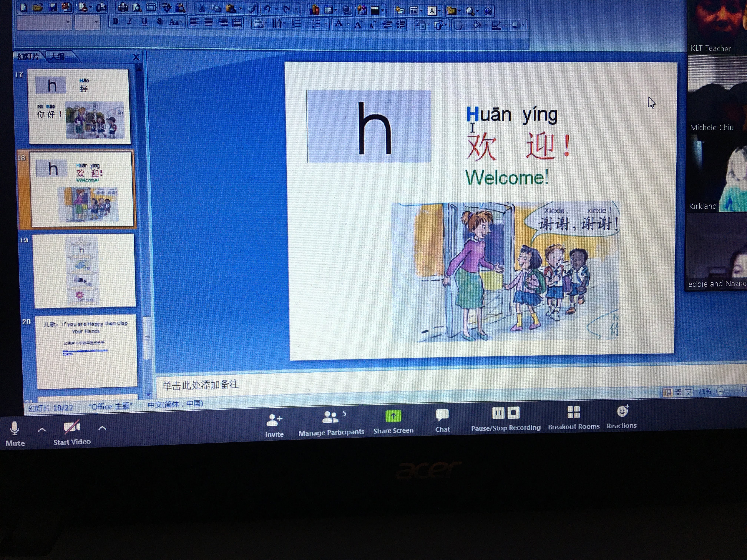Image resolution: width=747 pixels, height=560 pixels.
Task: Open Invite in the Zoom toolbar
Action: [x=274, y=426]
